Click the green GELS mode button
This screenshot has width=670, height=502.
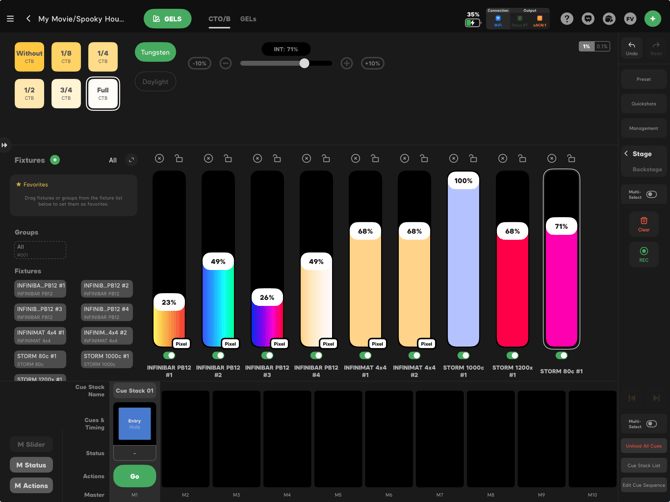pyautogui.click(x=168, y=19)
